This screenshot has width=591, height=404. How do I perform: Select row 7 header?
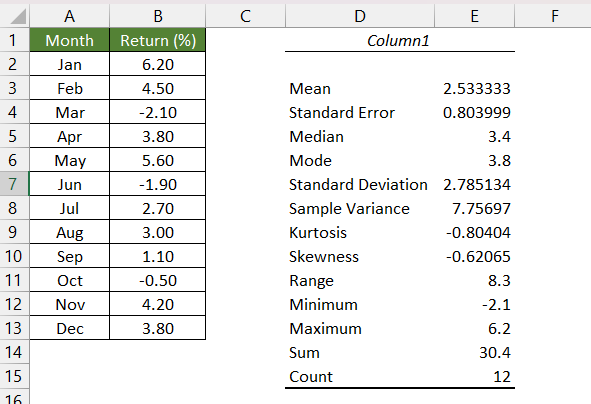14,184
